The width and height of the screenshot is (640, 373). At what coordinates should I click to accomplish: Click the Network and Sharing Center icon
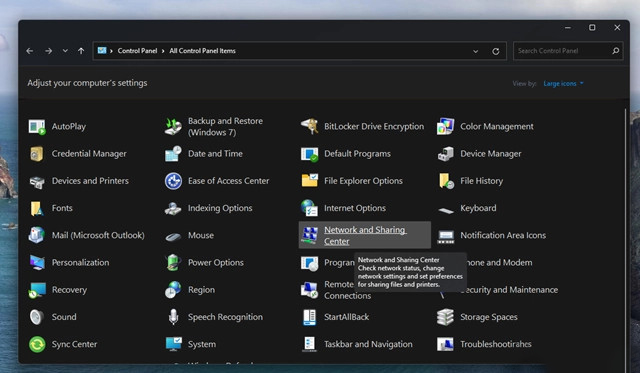coord(309,235)
